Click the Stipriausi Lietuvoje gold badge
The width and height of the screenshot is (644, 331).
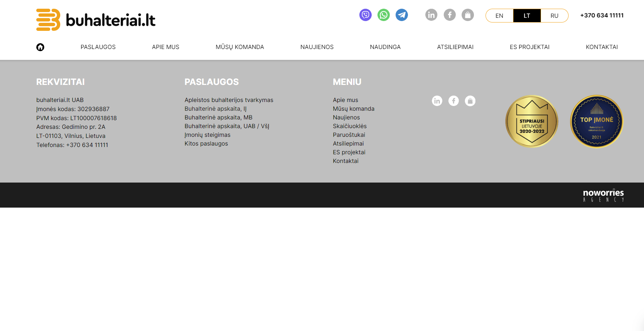[532, 122]
